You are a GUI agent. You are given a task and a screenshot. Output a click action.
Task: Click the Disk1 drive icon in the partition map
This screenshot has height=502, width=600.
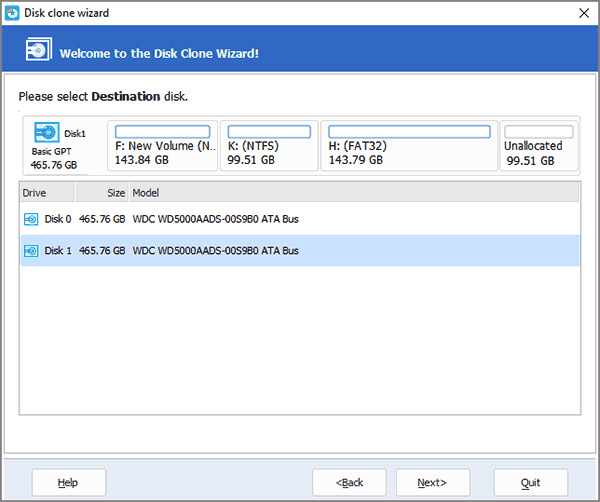pyautogui.click(x=47, y=132)
